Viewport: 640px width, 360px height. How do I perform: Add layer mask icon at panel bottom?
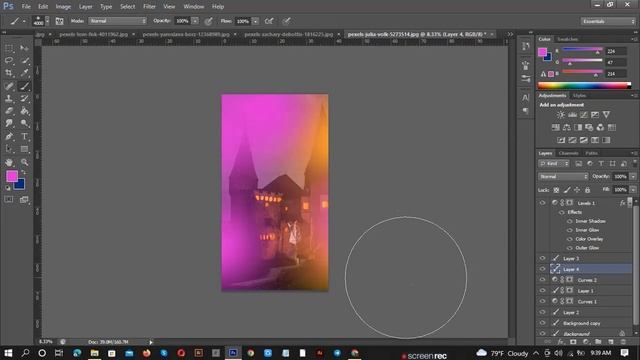click(573, 342)
